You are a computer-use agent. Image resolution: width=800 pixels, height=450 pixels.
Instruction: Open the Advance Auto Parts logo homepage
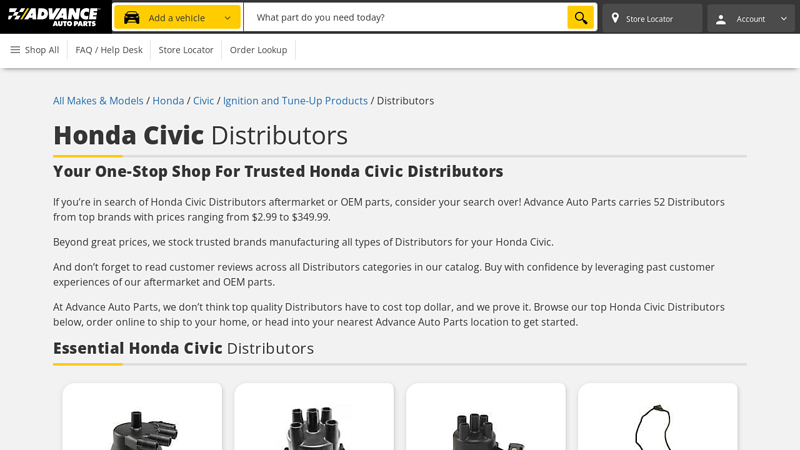point(54,17)
